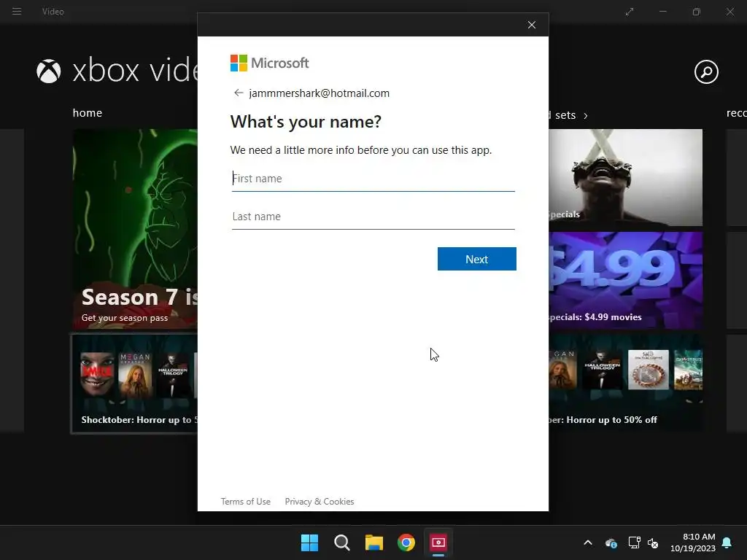This screenshot has width=747, height=560.
Task: Expand the sets section chevron
Action: tap(586, 116)
